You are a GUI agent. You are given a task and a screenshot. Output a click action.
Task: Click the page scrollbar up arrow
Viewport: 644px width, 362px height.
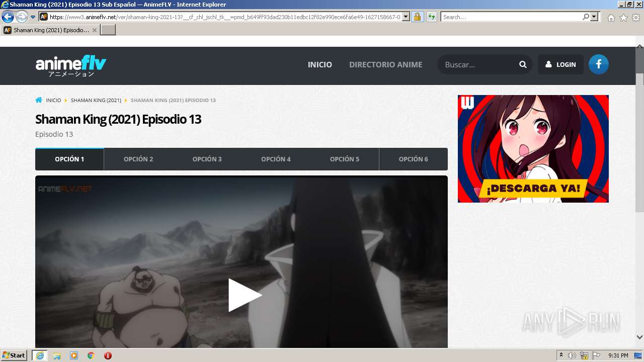[x=639, y=47]
